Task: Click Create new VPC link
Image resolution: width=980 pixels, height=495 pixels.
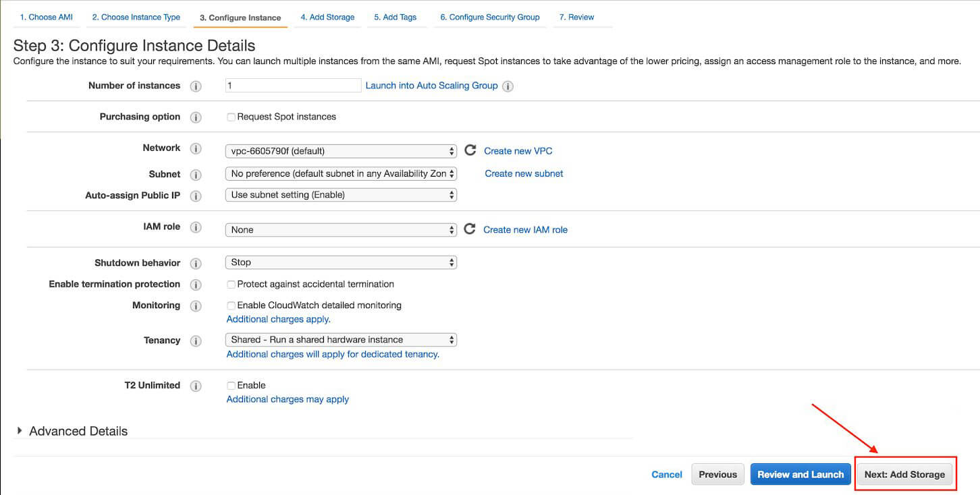Action: tap(518, 151)
